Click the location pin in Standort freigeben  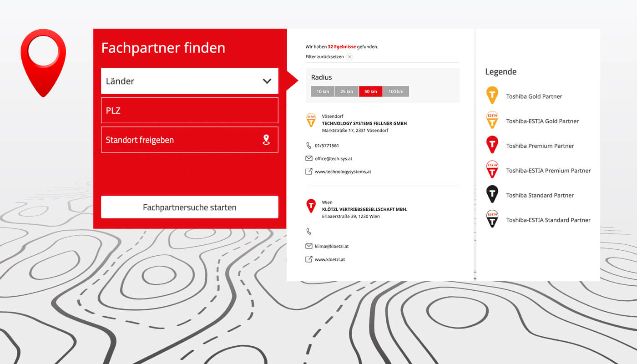[266, 140]
